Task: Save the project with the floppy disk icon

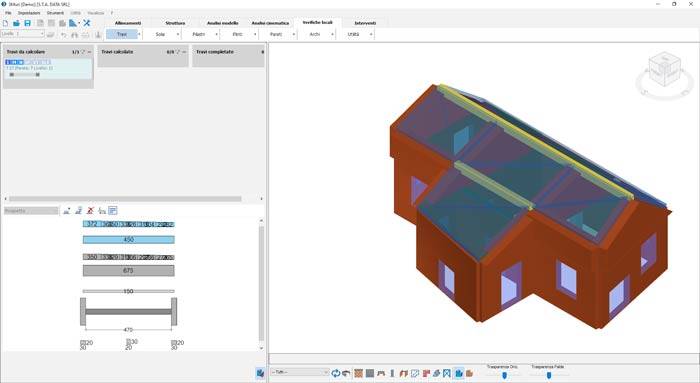Action: point(28,23)
